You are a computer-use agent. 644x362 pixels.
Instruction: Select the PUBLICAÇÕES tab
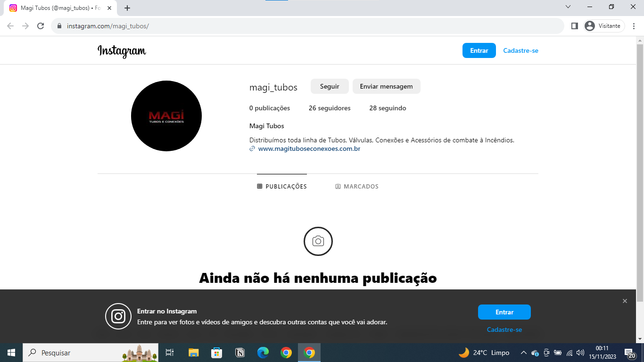282,186
